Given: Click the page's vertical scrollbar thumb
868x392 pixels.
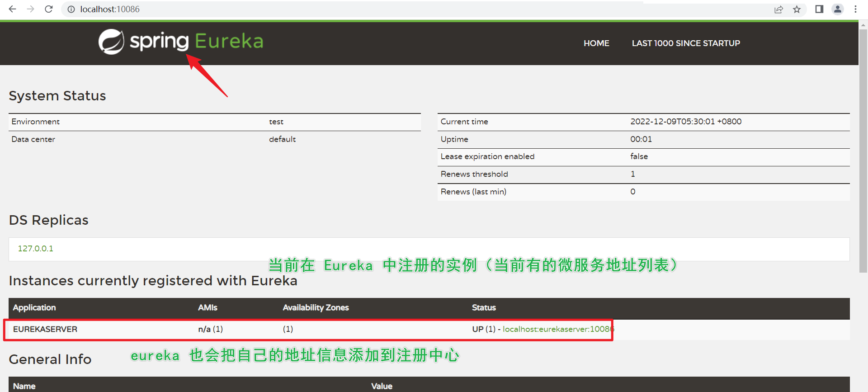Looking at the screenshot, I should pyautogui.click(x=863, y=151).
